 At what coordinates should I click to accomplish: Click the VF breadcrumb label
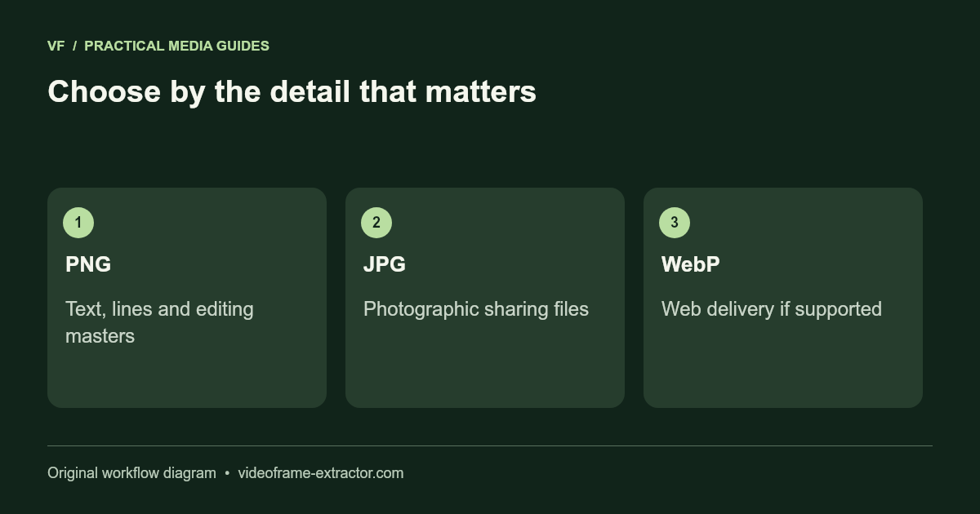[x=56, y=46]
